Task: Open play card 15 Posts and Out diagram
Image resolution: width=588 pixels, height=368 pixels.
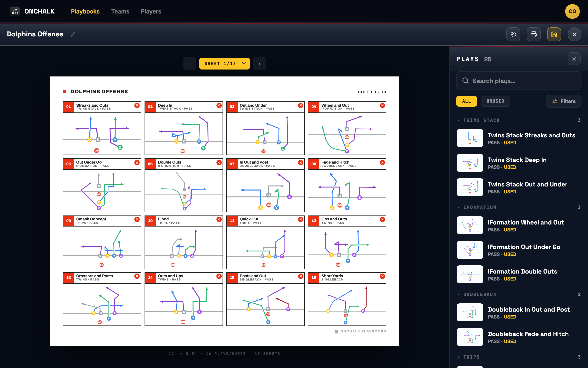Action: [x=265, y=304]
